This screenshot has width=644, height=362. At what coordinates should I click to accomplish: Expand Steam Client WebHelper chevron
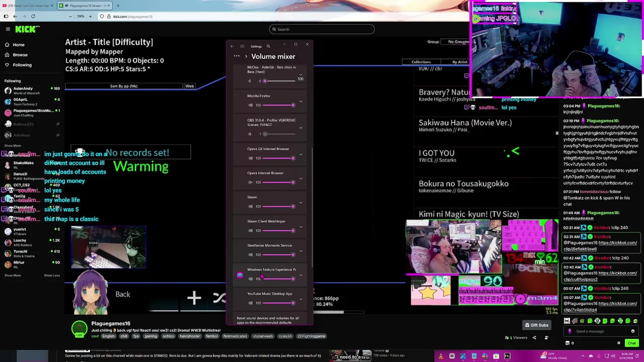301,226
